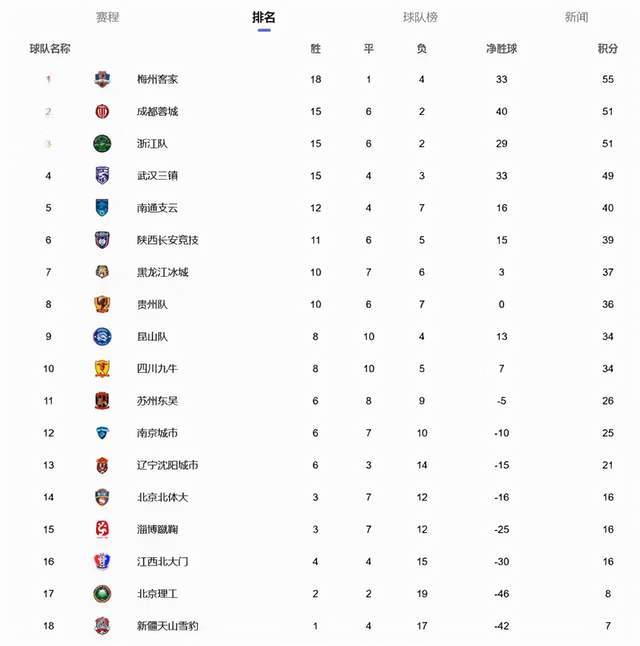Select the active 排名 tab
The width and height of the screenshot is (640, 646).
point(264,17)
